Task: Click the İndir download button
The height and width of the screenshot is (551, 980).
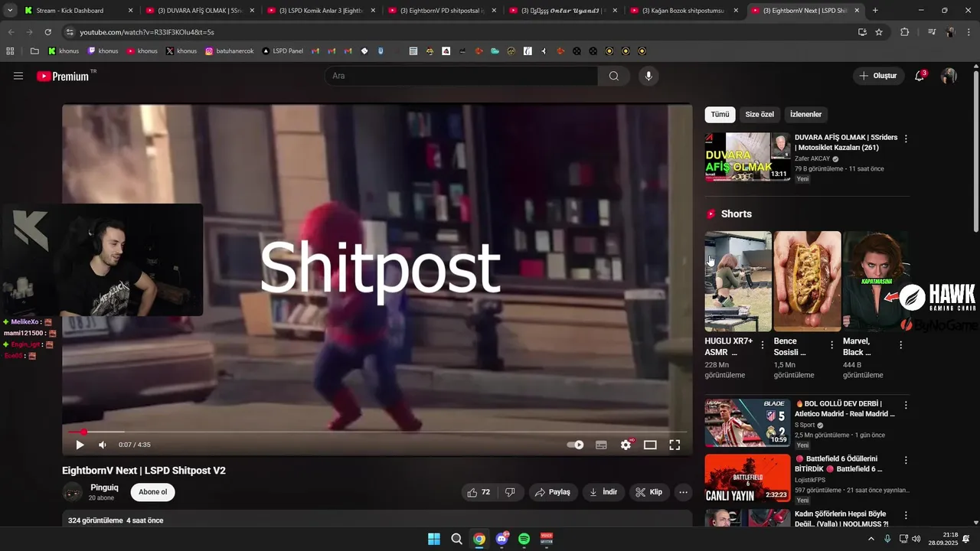Action: 603,492
